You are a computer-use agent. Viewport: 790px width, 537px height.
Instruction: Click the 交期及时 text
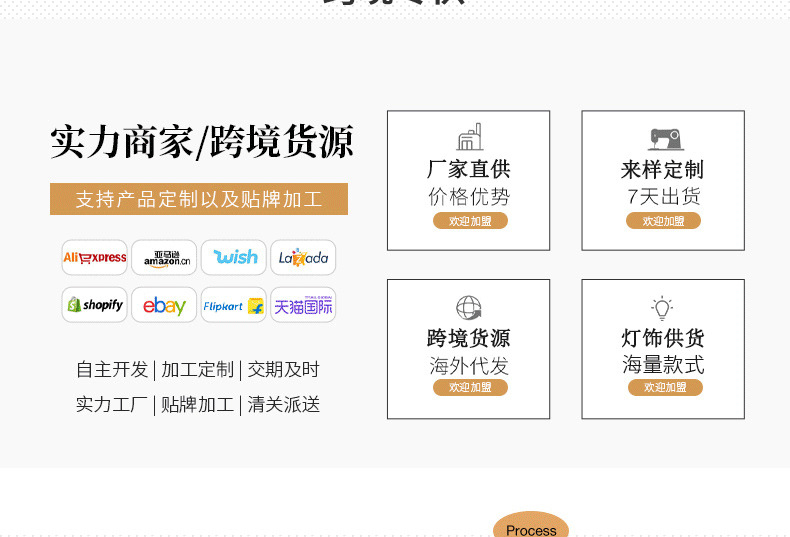(x=284, y=369)
